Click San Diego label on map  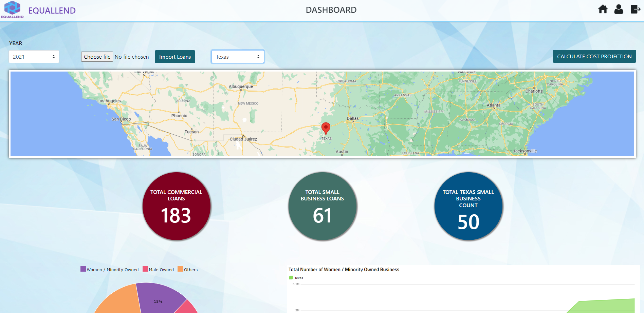pyautogui.click(x=121, y=119)
